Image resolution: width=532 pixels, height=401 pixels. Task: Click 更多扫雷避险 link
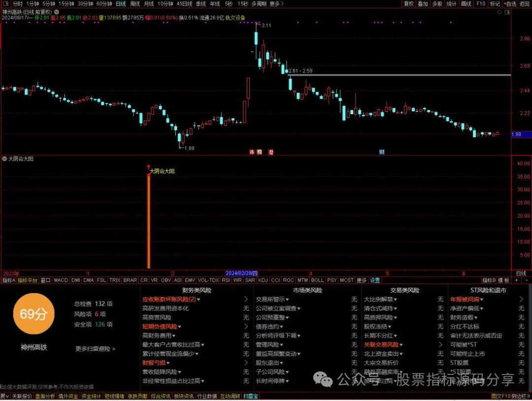click(96, 348)
